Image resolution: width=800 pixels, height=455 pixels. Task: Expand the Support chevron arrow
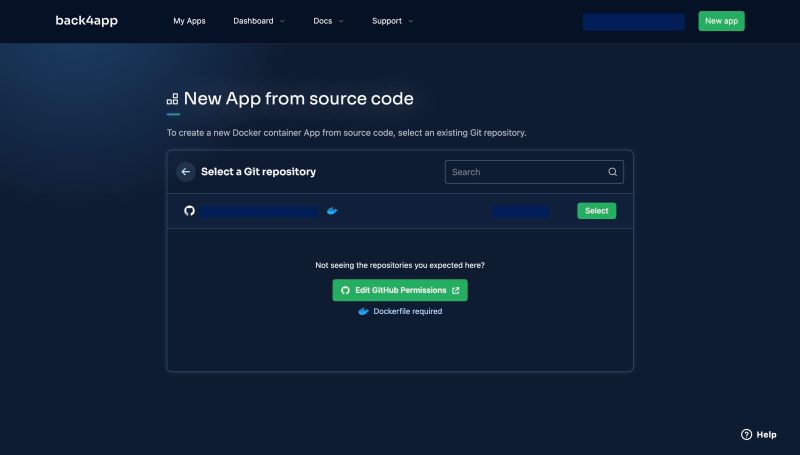[411, 21]
